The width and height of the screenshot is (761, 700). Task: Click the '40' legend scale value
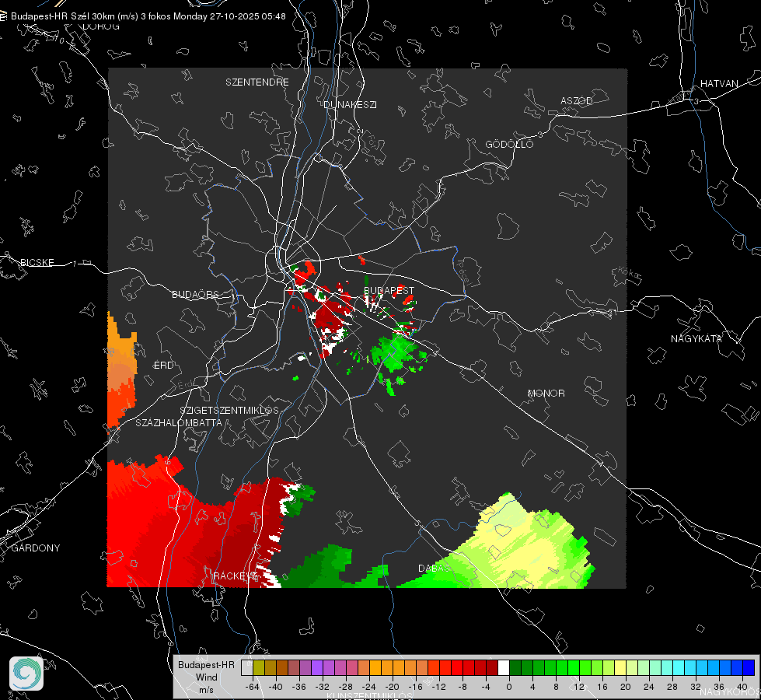pyautogui.click(x=742, y=687)
